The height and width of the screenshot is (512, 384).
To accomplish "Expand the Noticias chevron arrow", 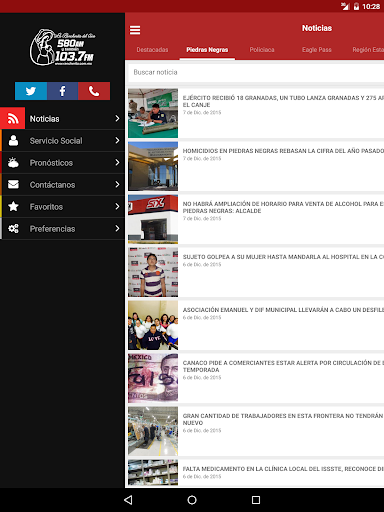I will (117, 118).
